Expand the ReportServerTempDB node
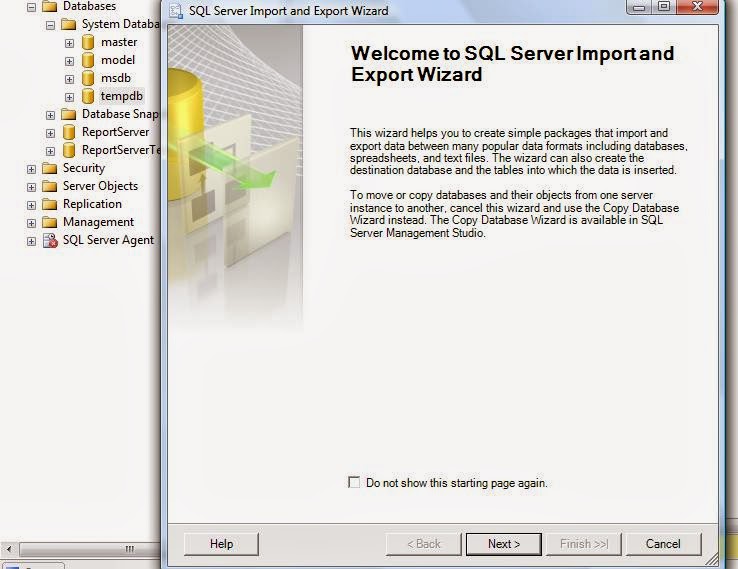 tap(50, 151)
